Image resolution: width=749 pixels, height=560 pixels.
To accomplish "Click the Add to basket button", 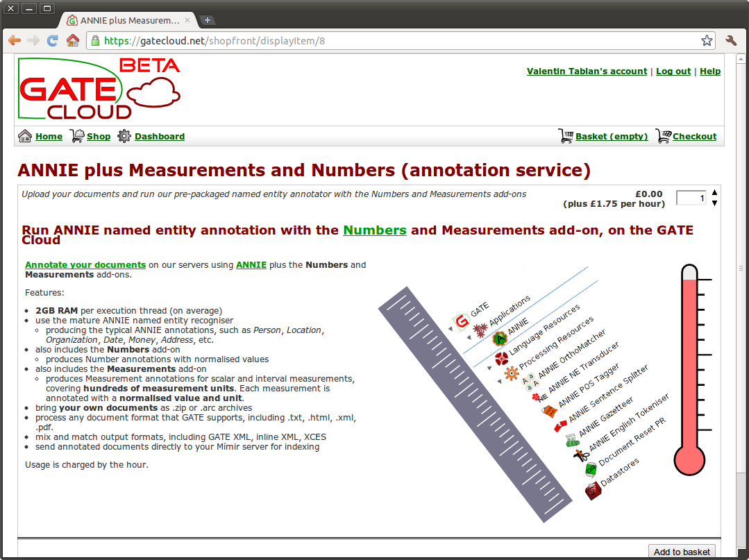I will (682, 552).
